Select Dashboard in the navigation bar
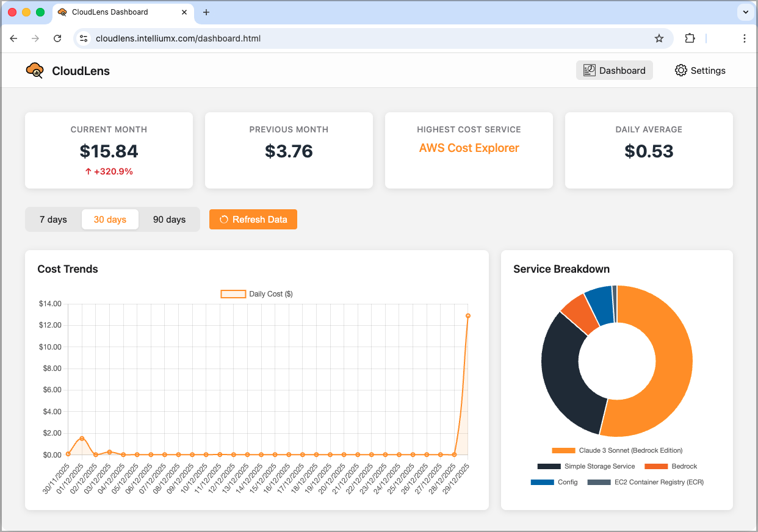758x532 pixels. point(615,70)
